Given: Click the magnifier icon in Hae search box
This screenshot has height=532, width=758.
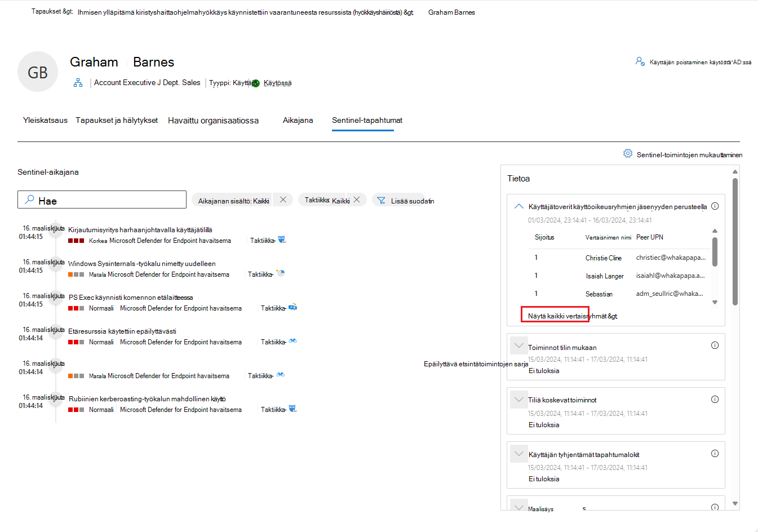Looking at the screenshot, I should click(29, 200).
